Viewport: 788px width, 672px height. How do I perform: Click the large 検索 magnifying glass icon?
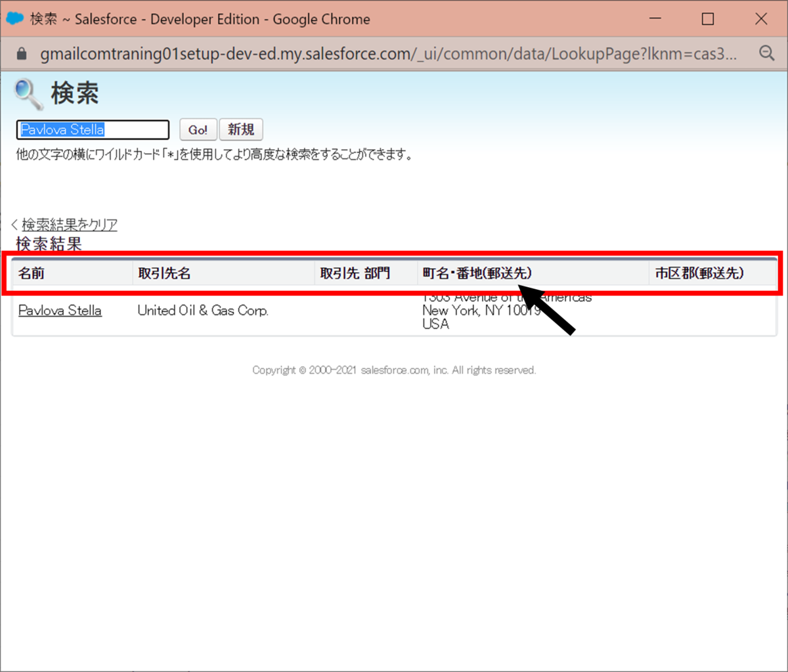point(29,93)
